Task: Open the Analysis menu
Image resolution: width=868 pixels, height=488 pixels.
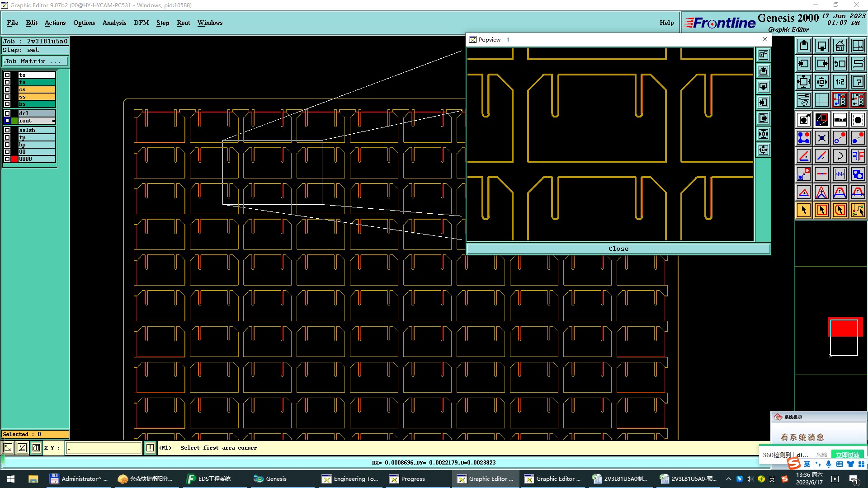Action: (114, 23)
